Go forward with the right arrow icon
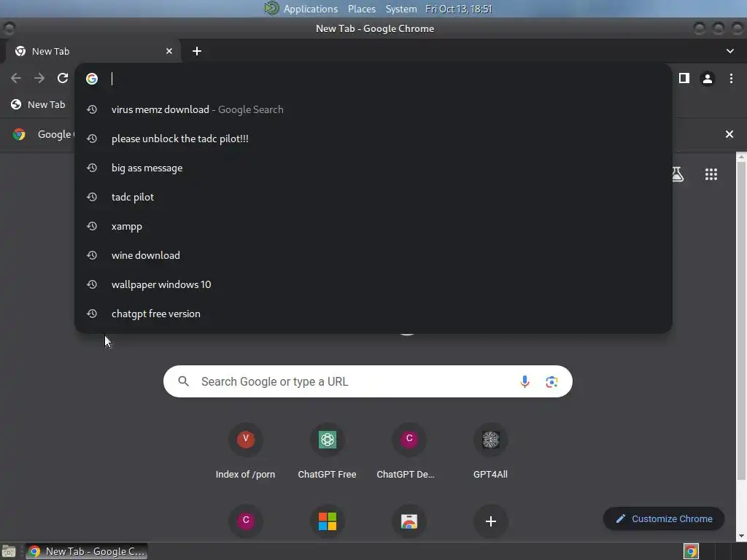The width and height of the screenshot is (747, 560). click(39, 78)
